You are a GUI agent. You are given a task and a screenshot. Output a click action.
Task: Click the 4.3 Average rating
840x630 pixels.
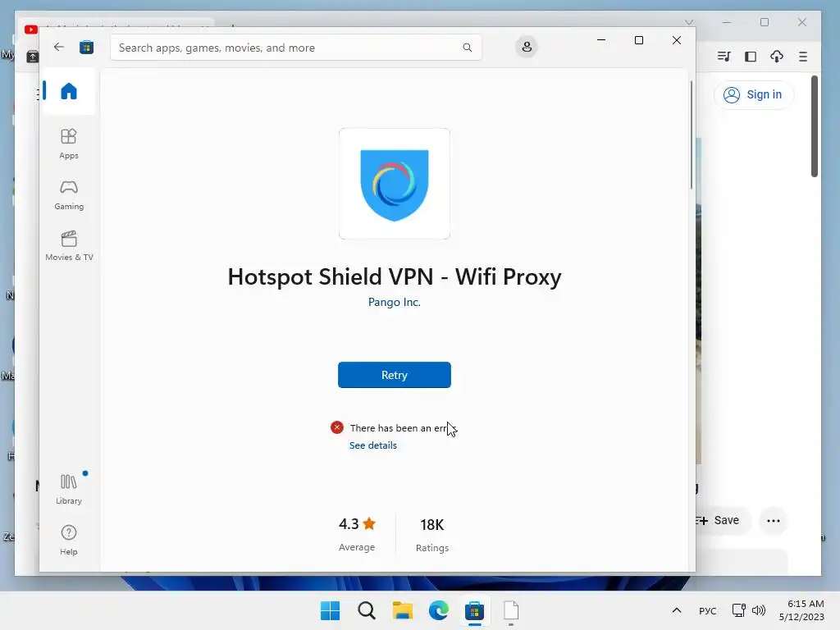tap(357, 533)
